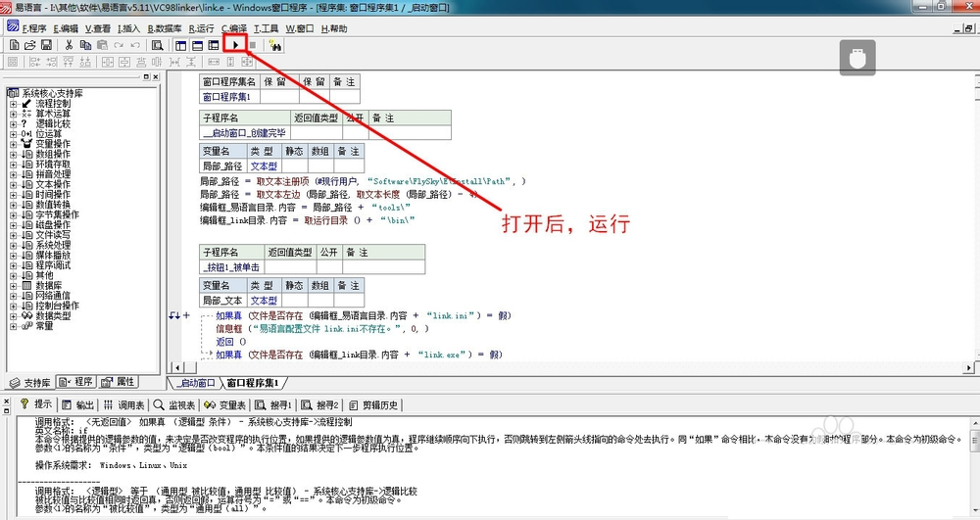
Task: Open the 输出 output tab
Action: [x=78, y=405]
